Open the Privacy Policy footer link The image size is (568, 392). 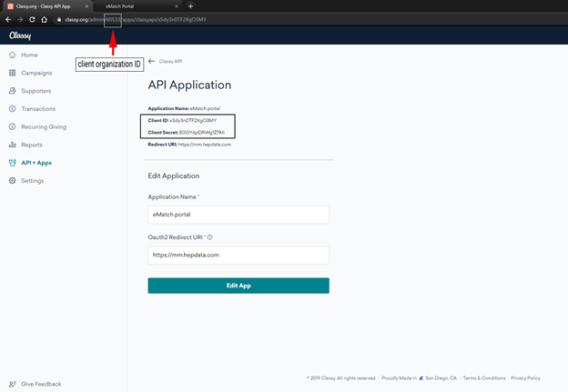[x=525, y=377]
